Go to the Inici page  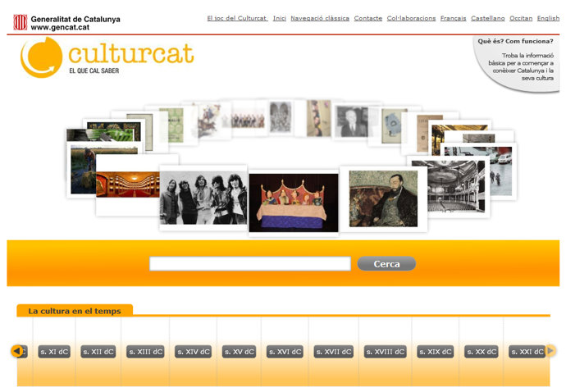tap(280, 18)
